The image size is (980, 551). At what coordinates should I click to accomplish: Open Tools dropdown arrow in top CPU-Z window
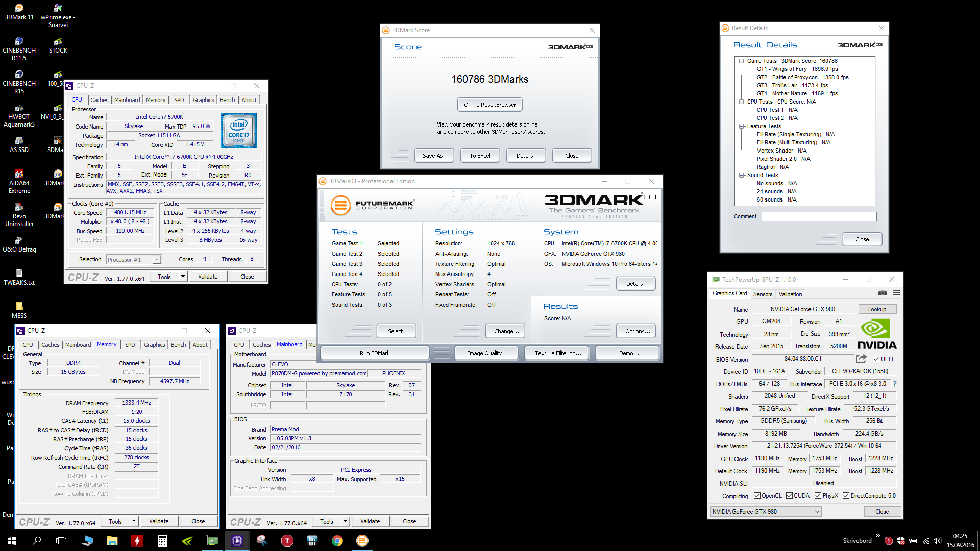pyautogui.click(x=183, y=277)
